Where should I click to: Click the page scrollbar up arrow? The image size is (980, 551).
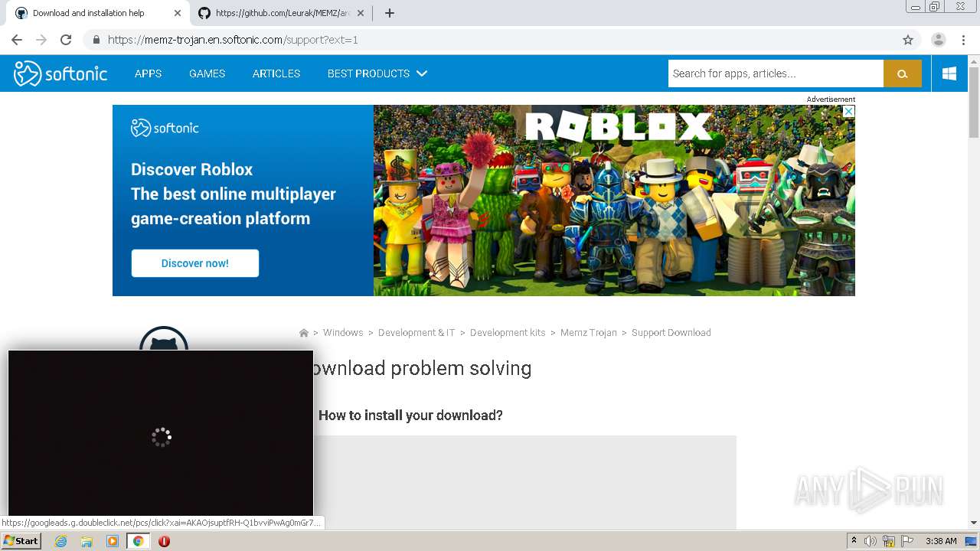click(974, 60)
